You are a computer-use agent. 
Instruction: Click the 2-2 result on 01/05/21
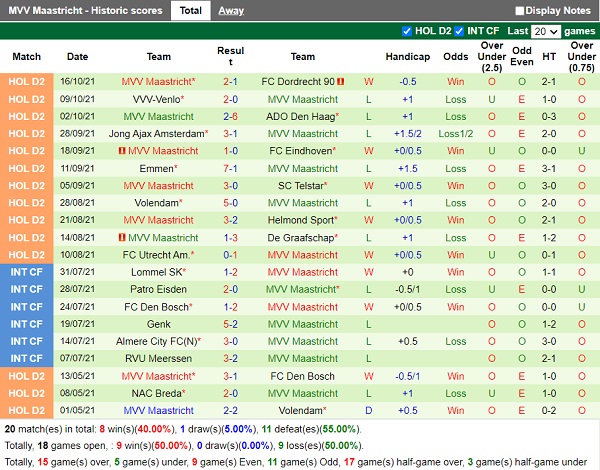[x=230, y=411]
